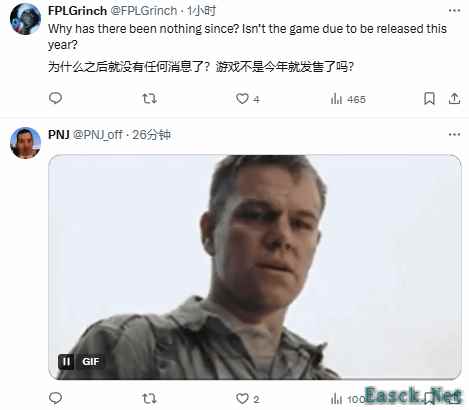This screenshot has width=469, height=410.
Task: Visit the @FPLGrinch handle link
Action: (143, 11)
